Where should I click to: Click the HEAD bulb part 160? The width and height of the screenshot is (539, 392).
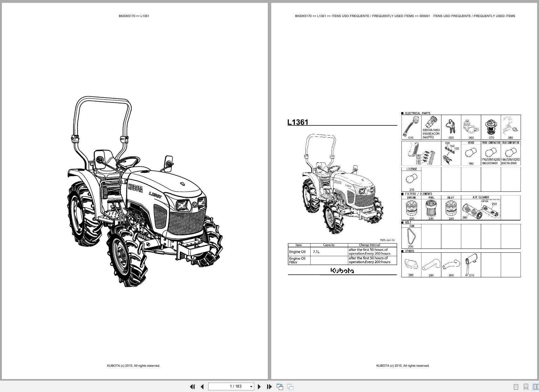(x=471, y=153)
